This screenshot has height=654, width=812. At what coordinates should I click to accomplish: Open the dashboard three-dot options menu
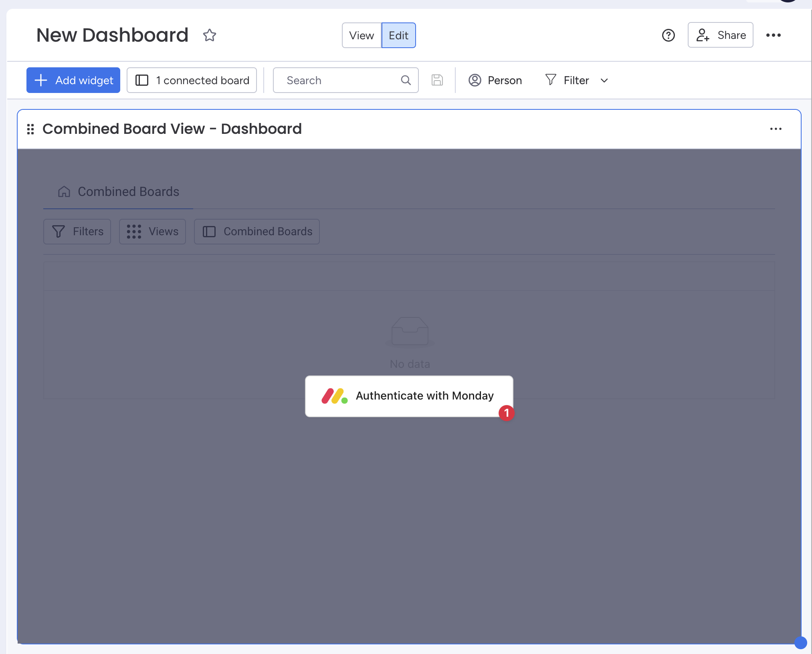pos(773,35)
